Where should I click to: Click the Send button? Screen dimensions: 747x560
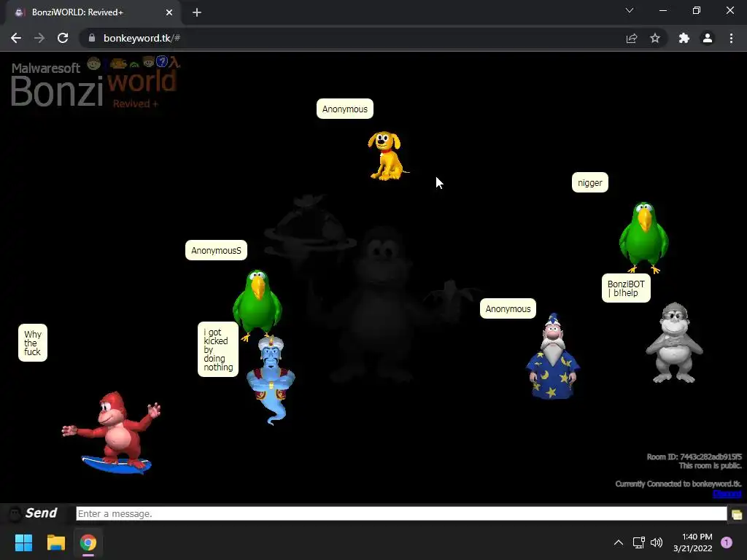pos(41,513)
